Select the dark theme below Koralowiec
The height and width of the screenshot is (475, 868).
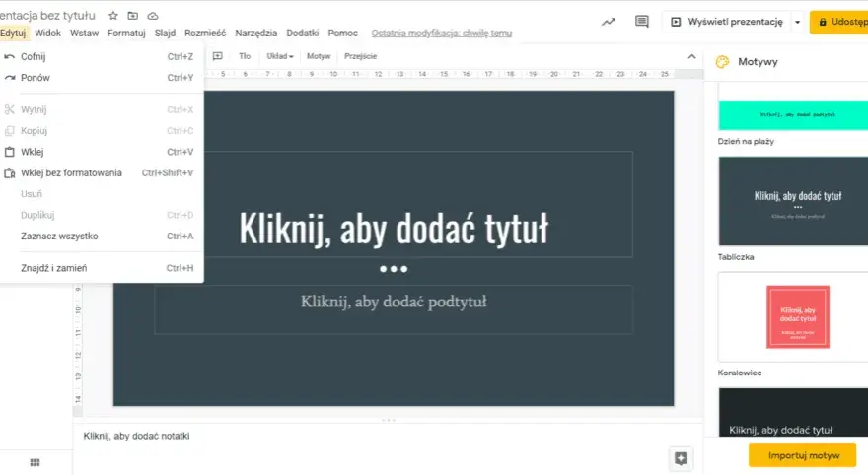click(793, 412)
